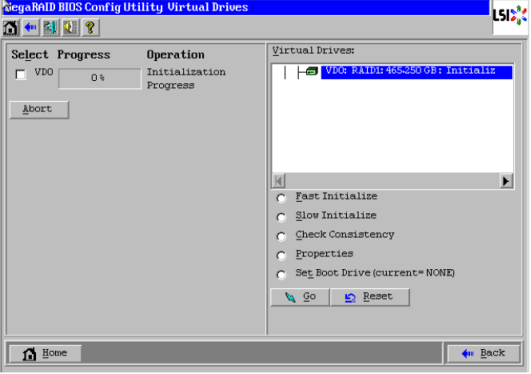Screen dimensions: 531x374
Task: Click the speaker sound toolbar icon
Action: pyautogui.click(x=70, y=27)
